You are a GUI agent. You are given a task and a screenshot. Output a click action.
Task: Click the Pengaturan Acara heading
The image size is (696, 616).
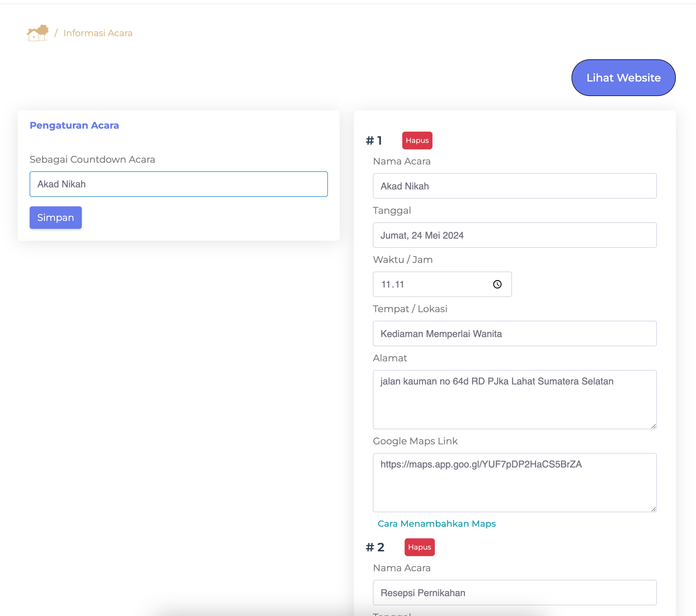click(74, 125)
